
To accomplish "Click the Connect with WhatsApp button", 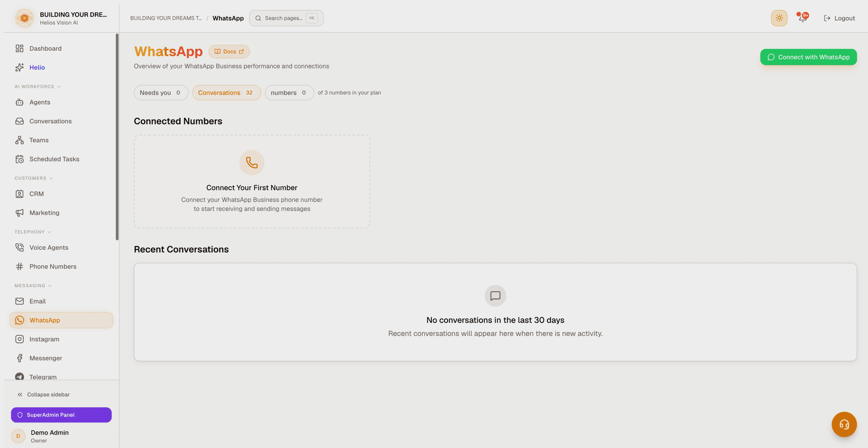I will 808,57.
